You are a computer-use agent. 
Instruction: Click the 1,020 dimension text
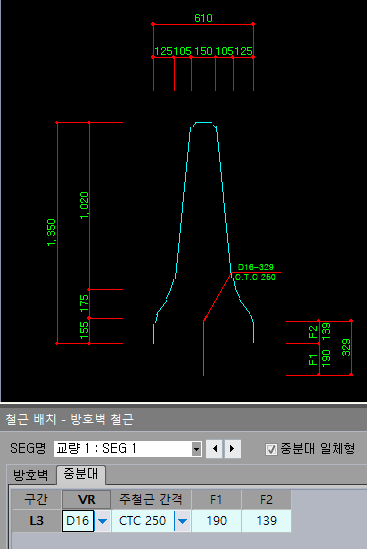click(x=84, y=206)
